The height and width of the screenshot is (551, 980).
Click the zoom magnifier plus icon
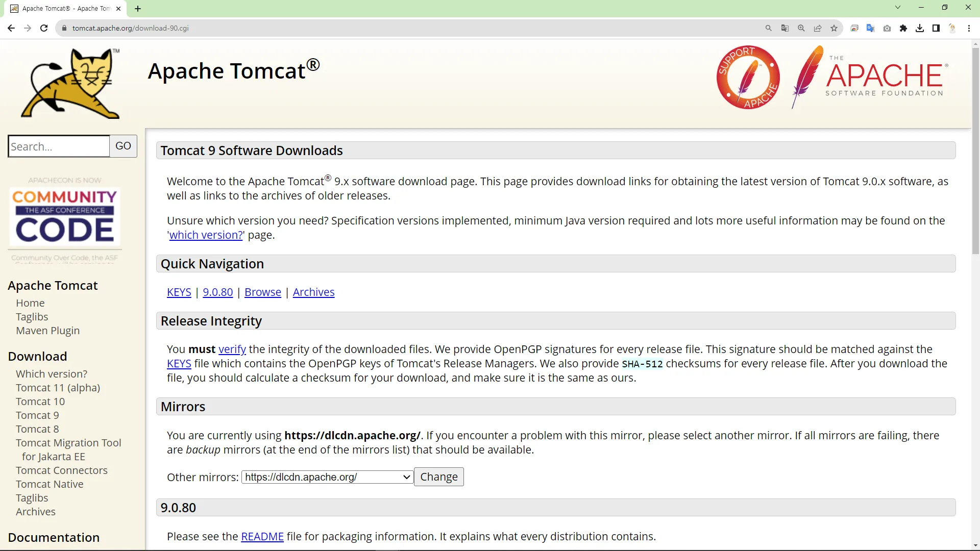(x=801, y=28)
